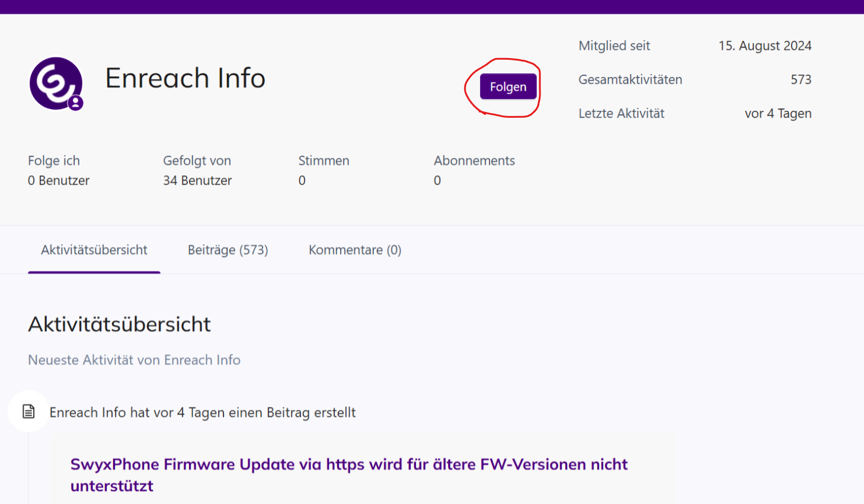Switch to the Beiträge (573) tab
This screenshot has height=504, width=864.
point(228,250)
